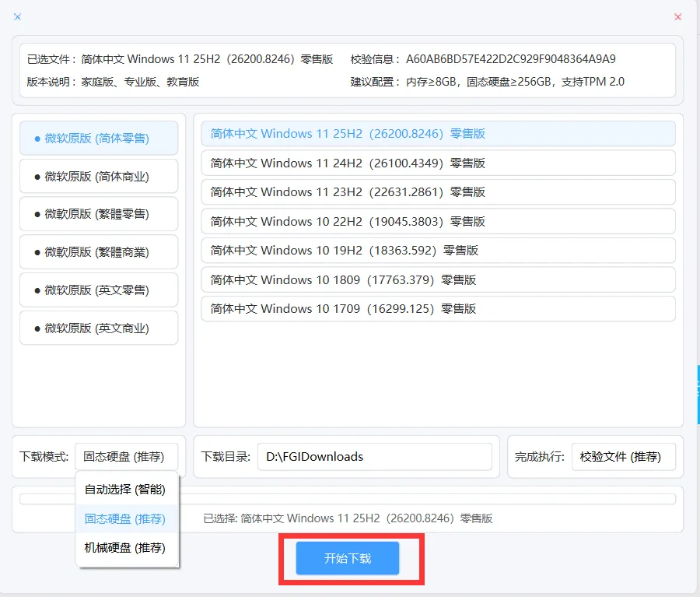Click the 下载目录 path field

point(375,457)
